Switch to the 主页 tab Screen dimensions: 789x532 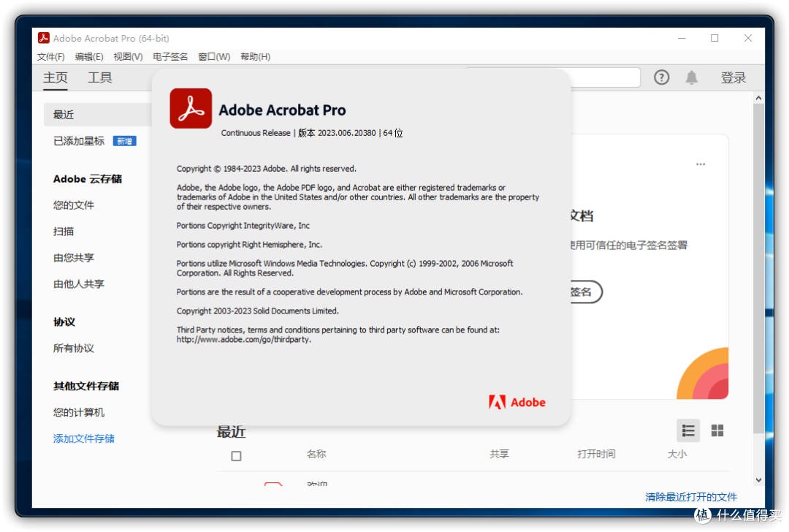coord(56,78)
